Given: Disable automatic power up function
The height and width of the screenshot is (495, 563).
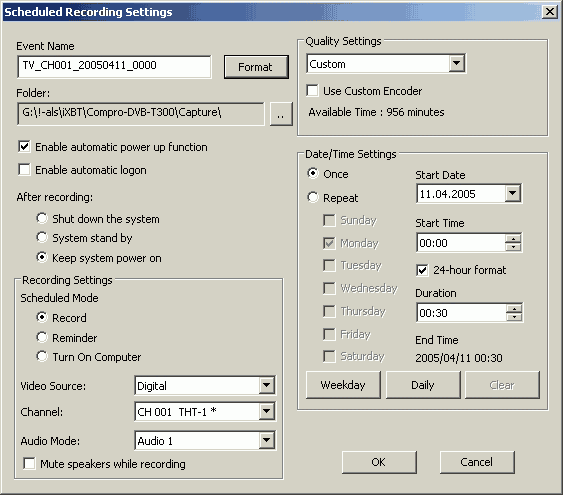Looking at the screenshot, I should [24, 146].
